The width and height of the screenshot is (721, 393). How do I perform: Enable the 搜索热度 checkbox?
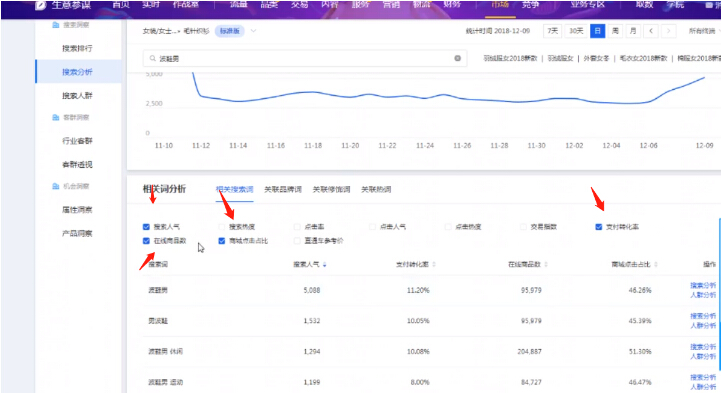pyautogui.click(x=222, y=227)
